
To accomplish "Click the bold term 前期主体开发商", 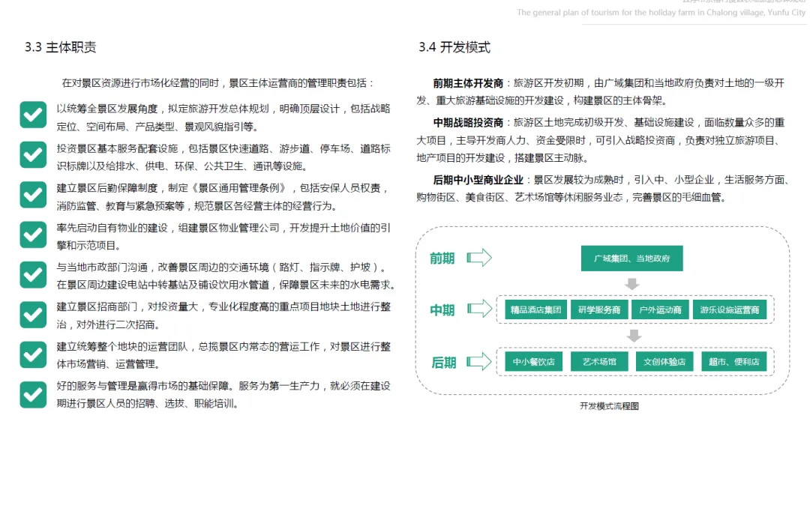I will pyautogui.click(x=468, y=83).
